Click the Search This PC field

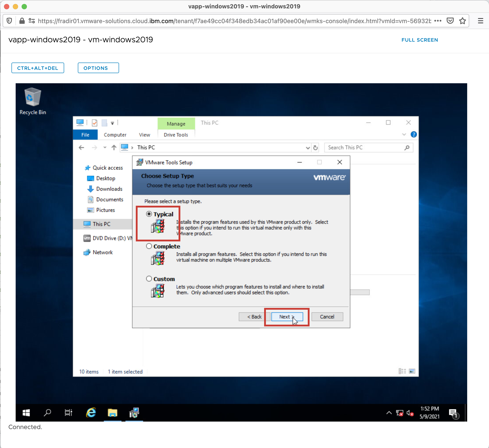tap(364, 148)
